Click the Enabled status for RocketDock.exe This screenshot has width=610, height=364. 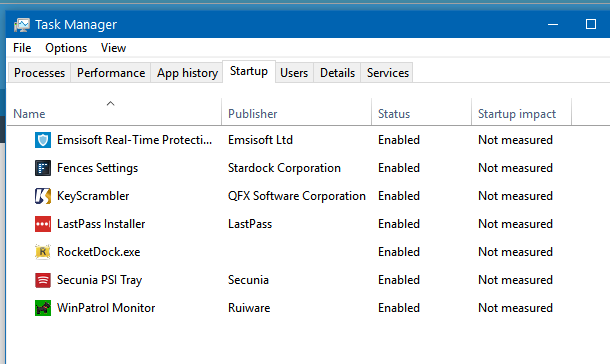[x=399, y=252]
